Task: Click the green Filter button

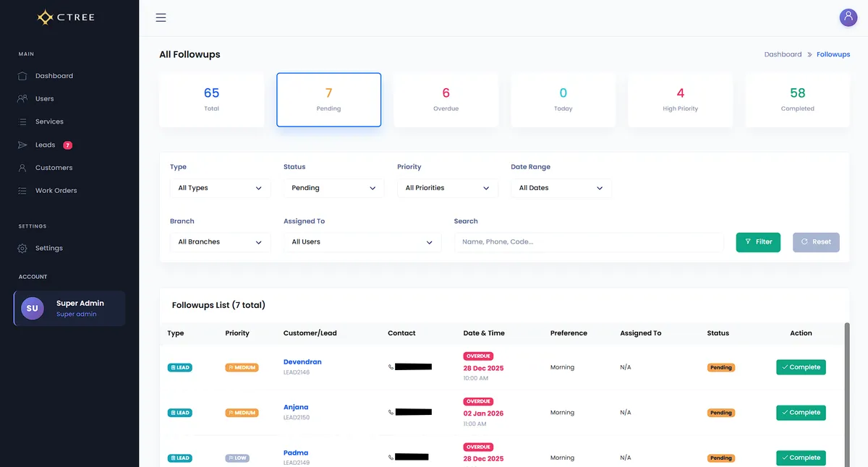Action: [x=758, y=242]
